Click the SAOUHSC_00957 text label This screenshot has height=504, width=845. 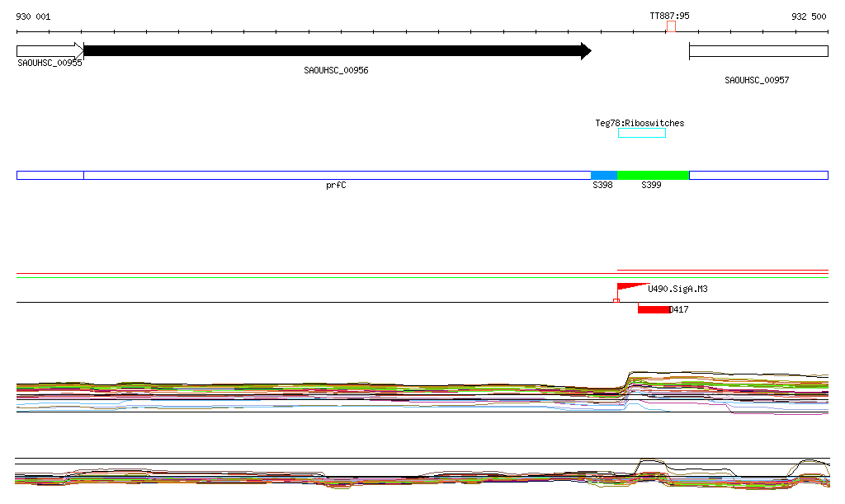(757, 80)
